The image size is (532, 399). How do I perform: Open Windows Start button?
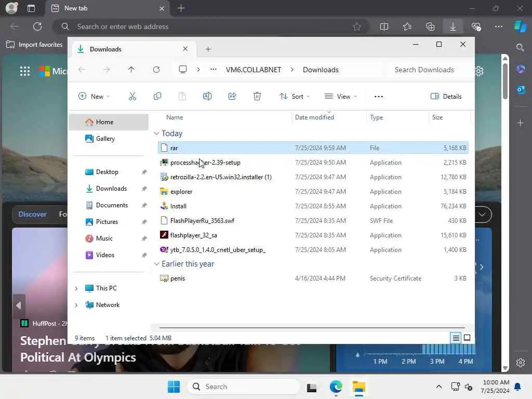(x=174, y=387)
